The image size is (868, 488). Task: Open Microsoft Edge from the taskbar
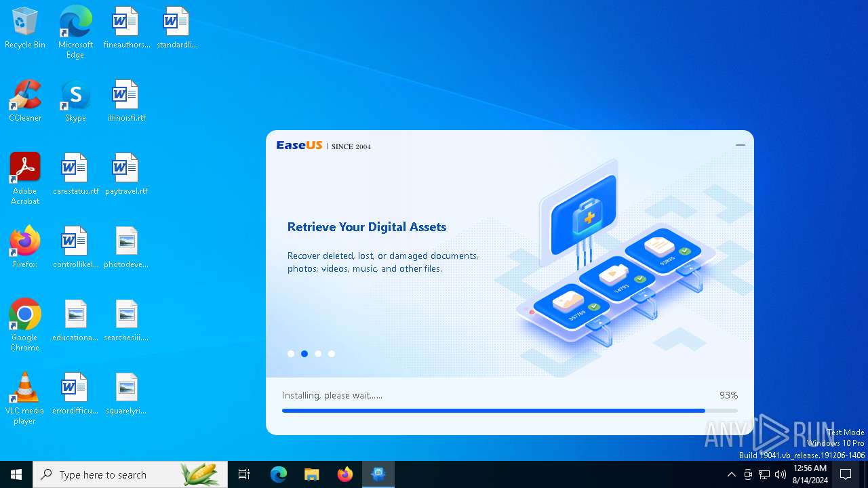coord(279,474)
